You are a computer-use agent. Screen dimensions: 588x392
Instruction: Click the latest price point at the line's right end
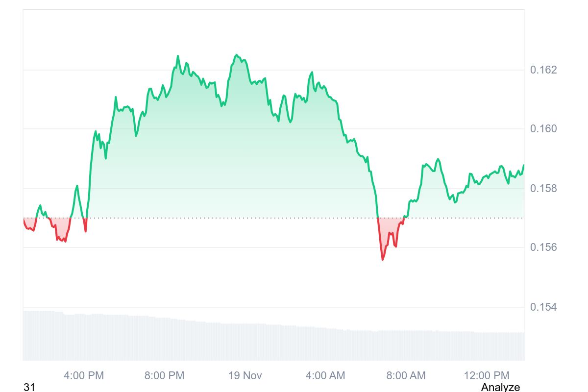point(523,166)
